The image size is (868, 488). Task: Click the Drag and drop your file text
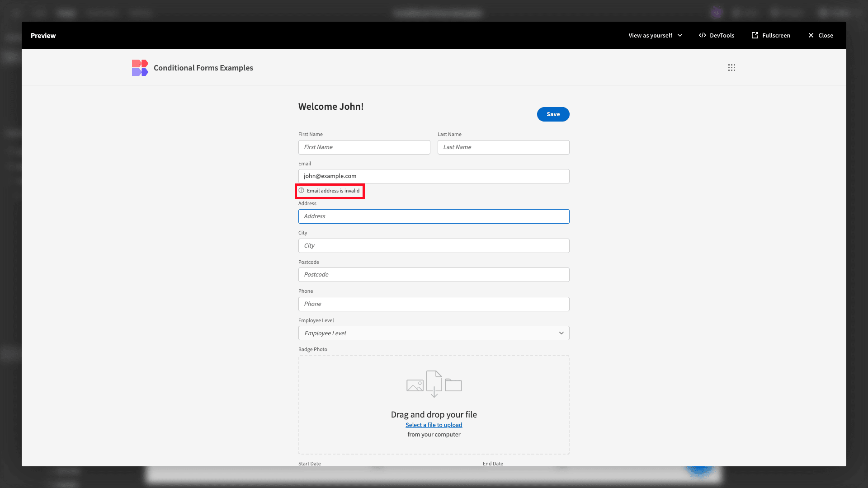pyautogui.click(x=434, y=414)
